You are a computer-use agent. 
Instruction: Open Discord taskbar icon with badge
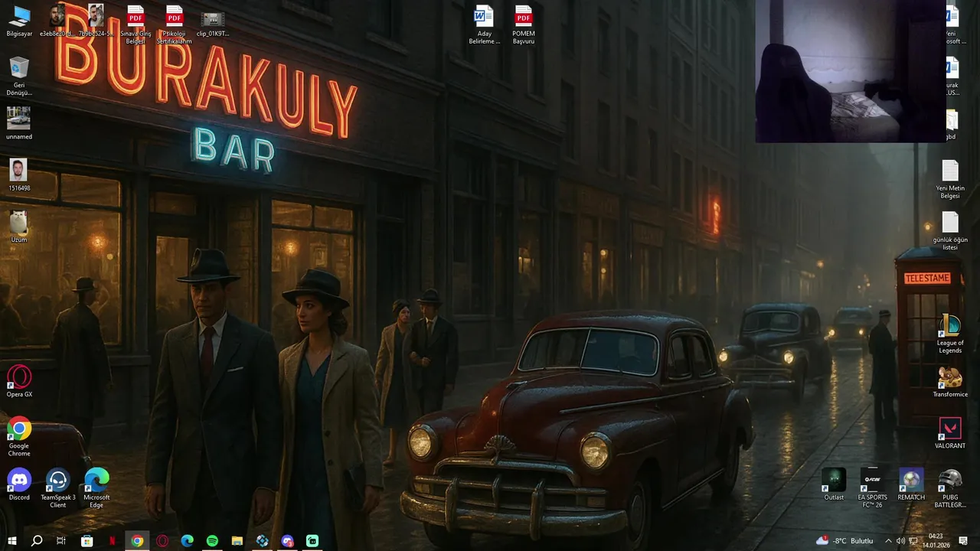click(287, 541)
